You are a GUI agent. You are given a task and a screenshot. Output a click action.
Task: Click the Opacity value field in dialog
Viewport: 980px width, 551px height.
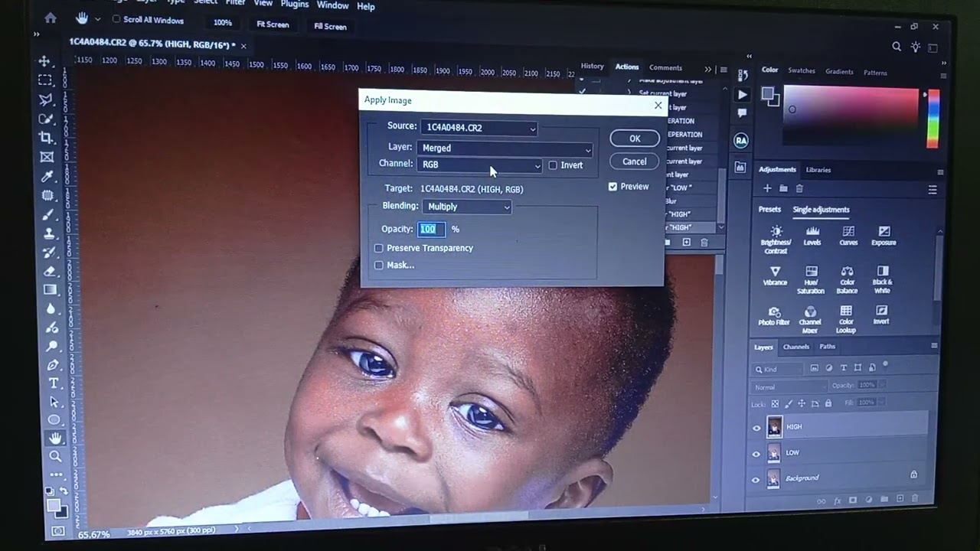pyautogui.click(x=431, y=229)
